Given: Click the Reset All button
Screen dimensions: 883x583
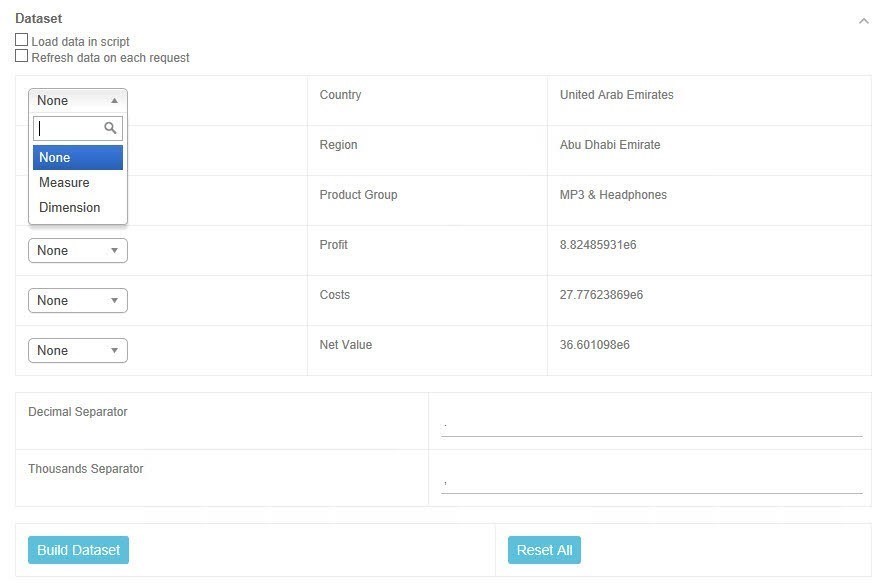Looking at the screenshot, I should click(544, 550).
